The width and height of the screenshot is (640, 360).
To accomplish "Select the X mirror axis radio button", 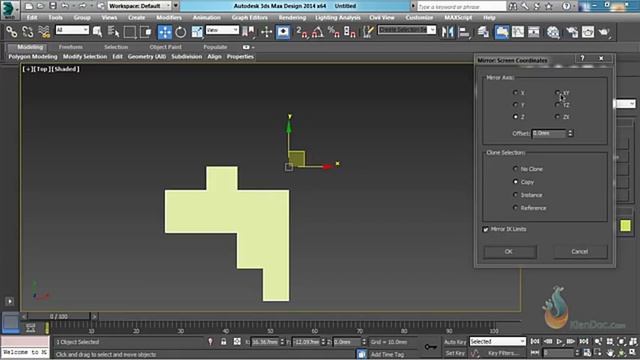I will pos(516,93).
